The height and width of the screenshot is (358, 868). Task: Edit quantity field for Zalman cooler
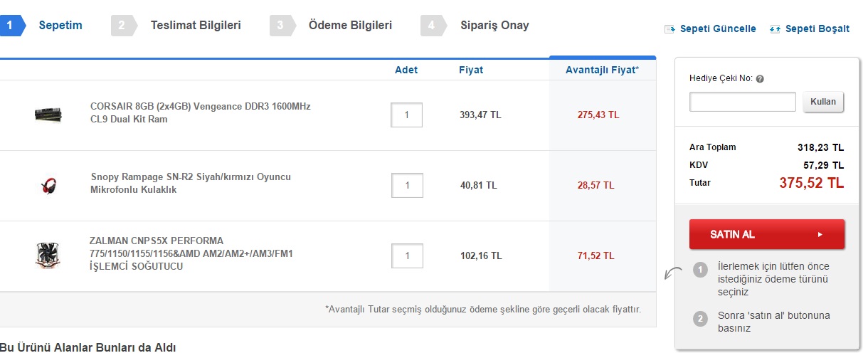click(407, 256)
